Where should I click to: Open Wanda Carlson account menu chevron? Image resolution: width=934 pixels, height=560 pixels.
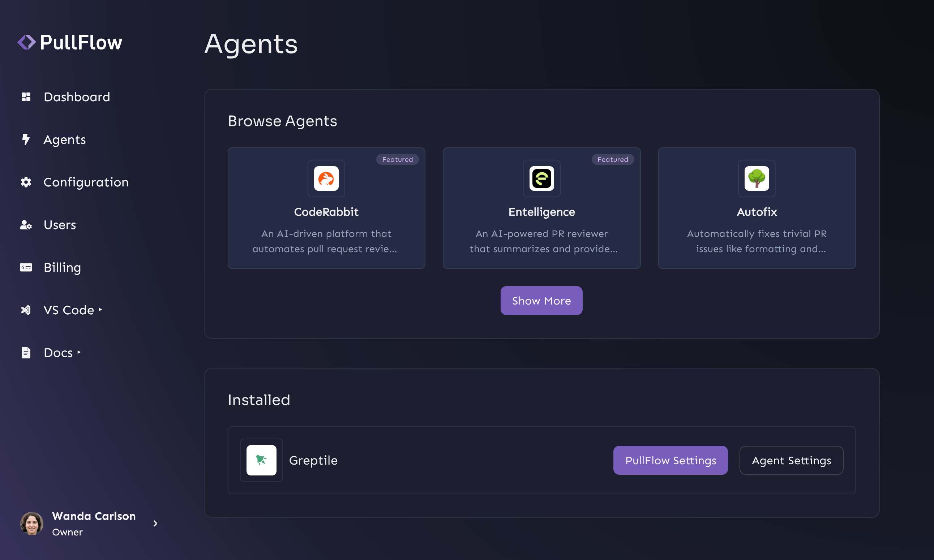[x=155, y=524]
